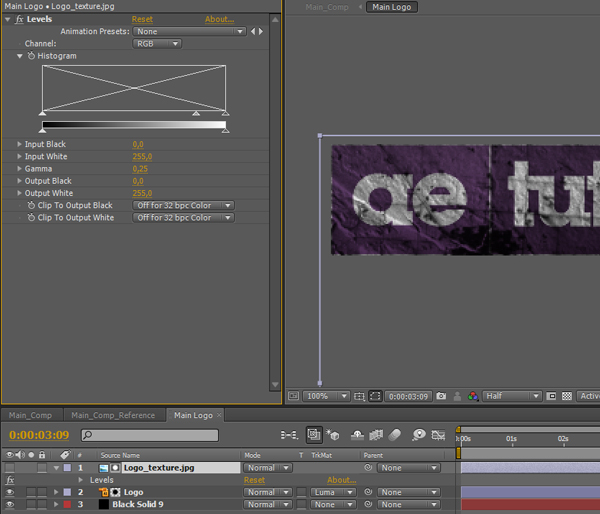The image size is (600, 514).
Task: Switch to the Main_Comp timeline tab
Action: pyautogui.click(x=30, y=415)
